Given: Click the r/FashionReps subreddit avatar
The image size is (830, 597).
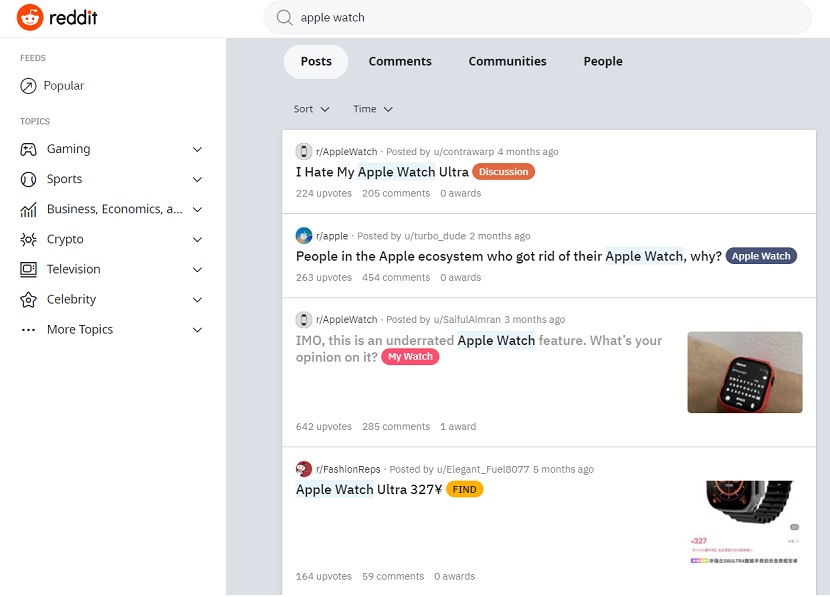Looking at the screenshot, I should click(303, 468).
